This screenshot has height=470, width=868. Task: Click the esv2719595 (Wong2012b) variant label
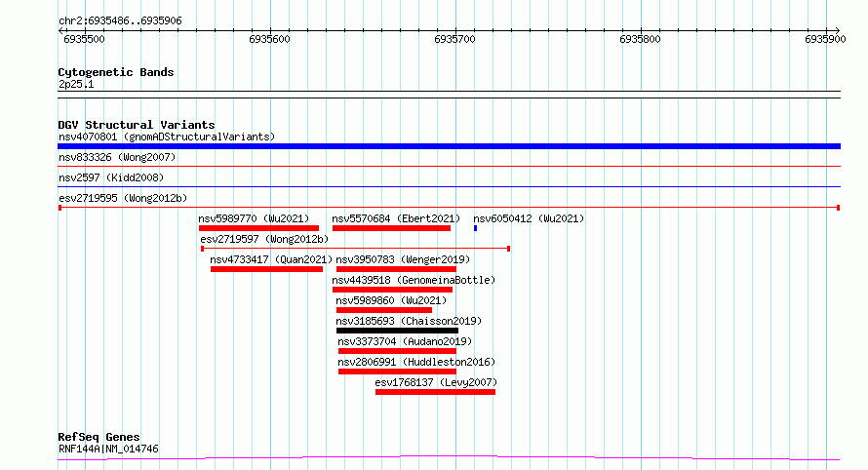[110, 198]
